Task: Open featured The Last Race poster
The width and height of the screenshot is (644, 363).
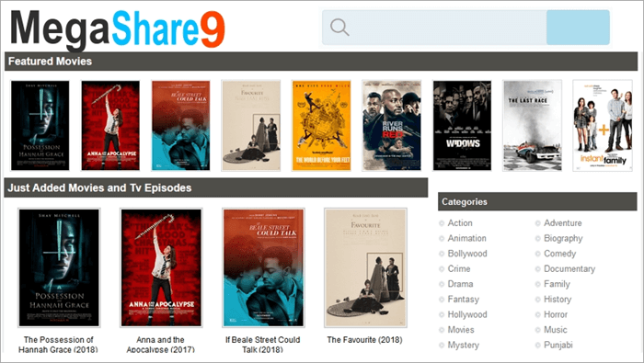Action: coord(533,126)
